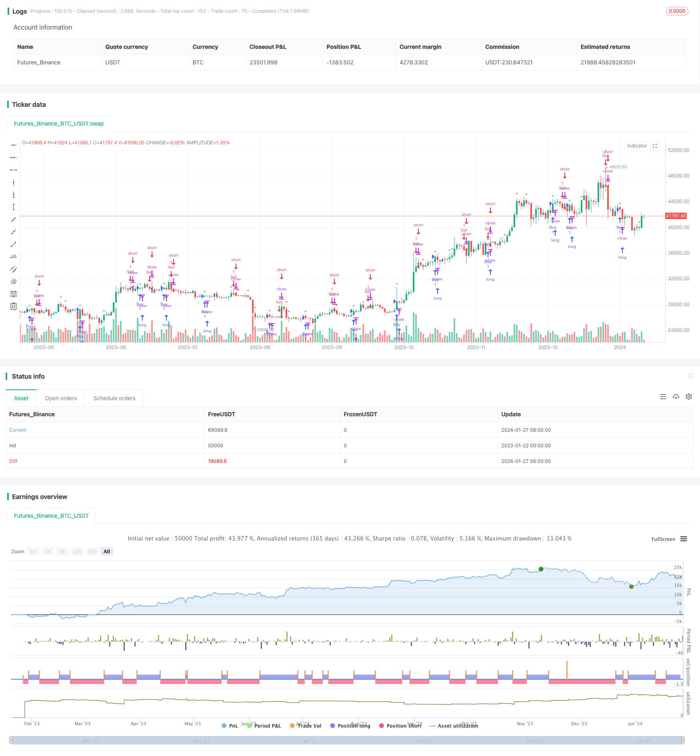
Task: Open Status info settings gear
Action: pos(689,397)
